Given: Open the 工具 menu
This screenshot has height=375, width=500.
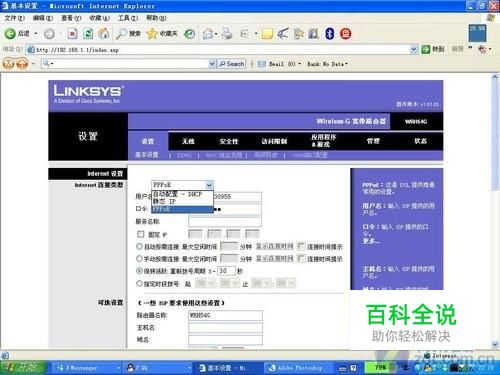Looking at the screenshot, I should tap(128, 18).
